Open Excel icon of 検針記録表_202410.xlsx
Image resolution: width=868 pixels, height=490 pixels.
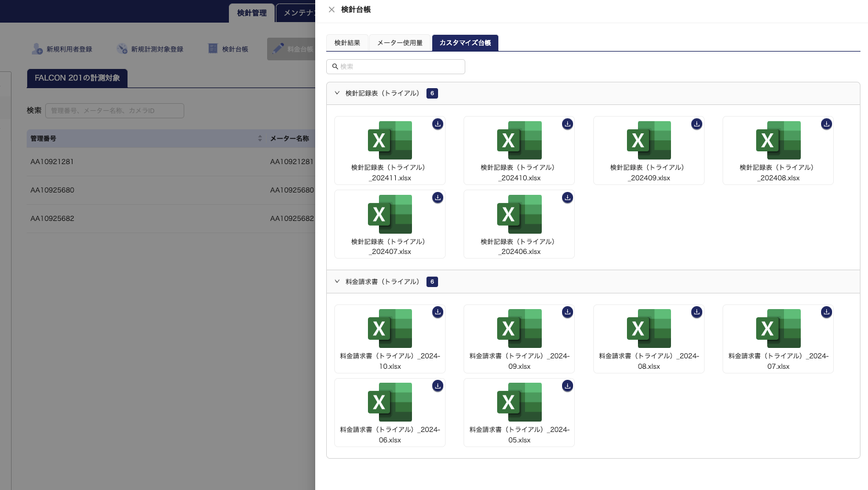(x=519, y=140)
